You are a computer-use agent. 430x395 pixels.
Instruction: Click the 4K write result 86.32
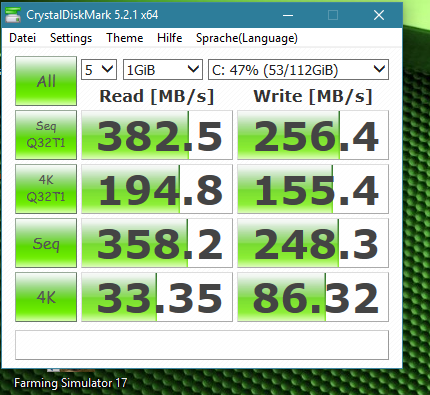click(313, 297)
